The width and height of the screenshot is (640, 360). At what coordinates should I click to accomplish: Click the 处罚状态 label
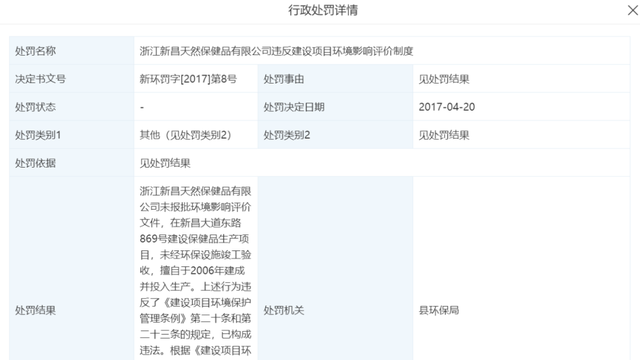(35, 107)
